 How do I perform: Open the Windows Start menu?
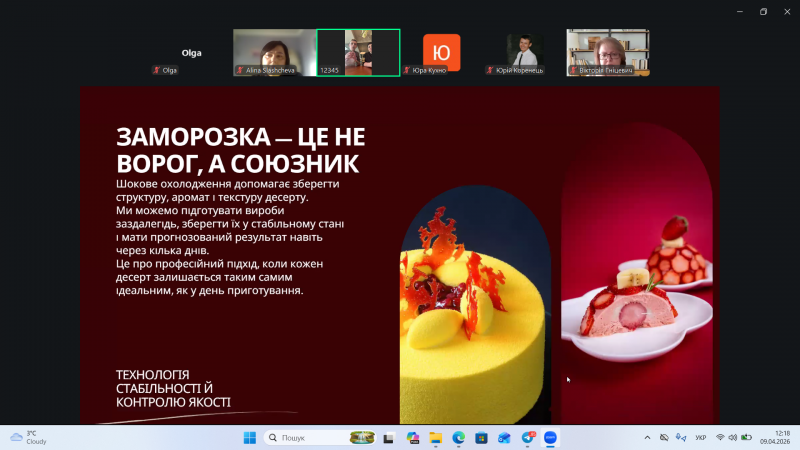click(x=249, y=438)
